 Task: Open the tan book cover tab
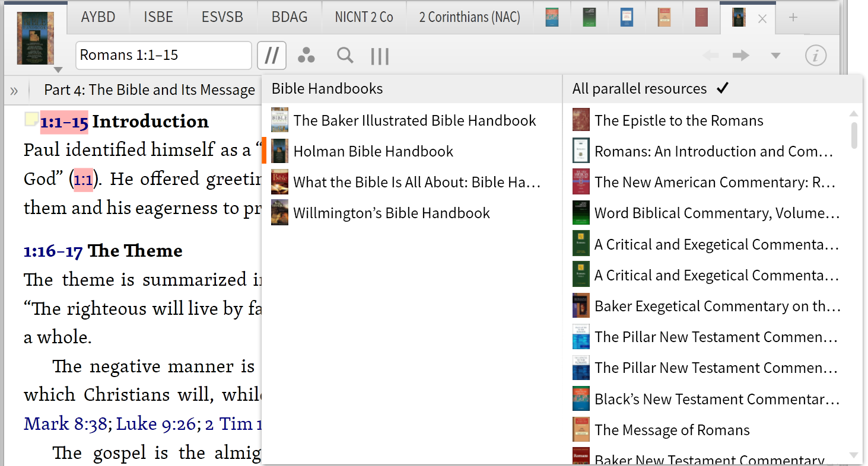click(664, 17)
